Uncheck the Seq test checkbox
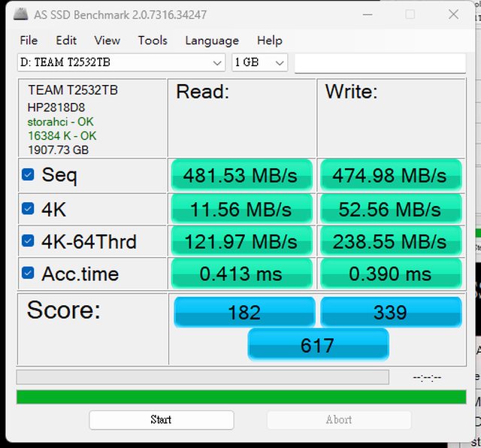 (x=28, y=175)
